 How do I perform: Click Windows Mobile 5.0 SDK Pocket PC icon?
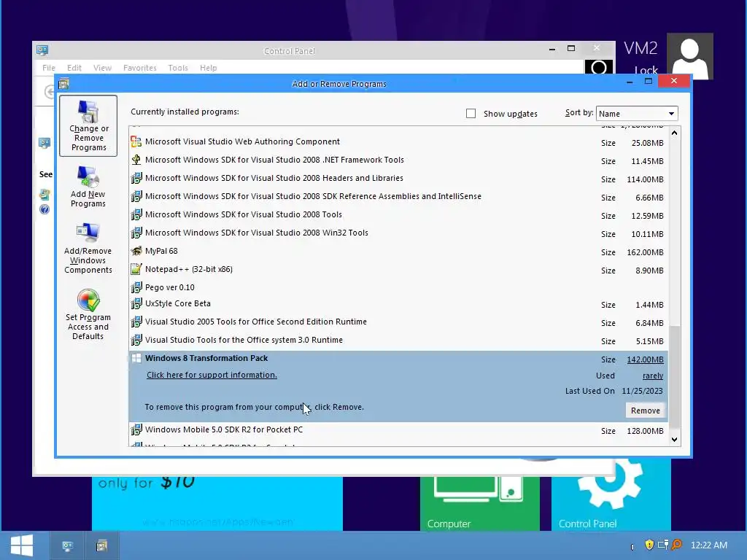(x=136, y=429)
